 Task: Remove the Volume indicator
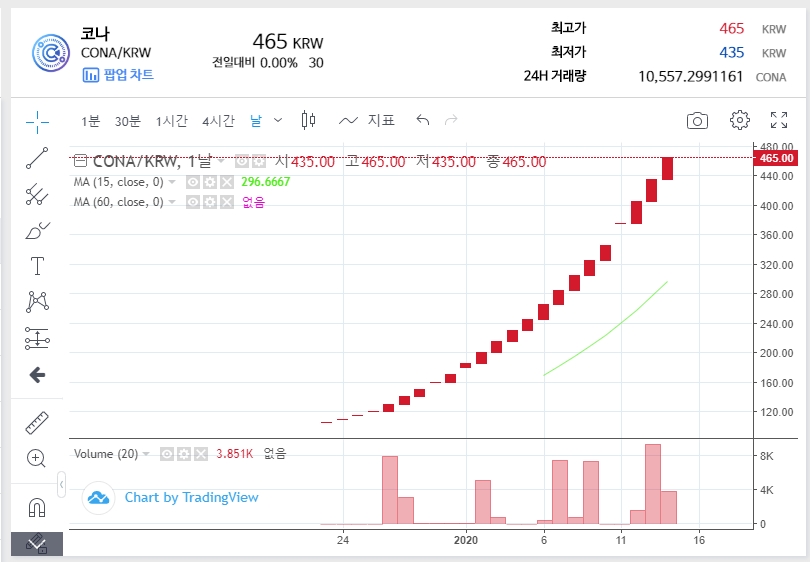[201, 454]
